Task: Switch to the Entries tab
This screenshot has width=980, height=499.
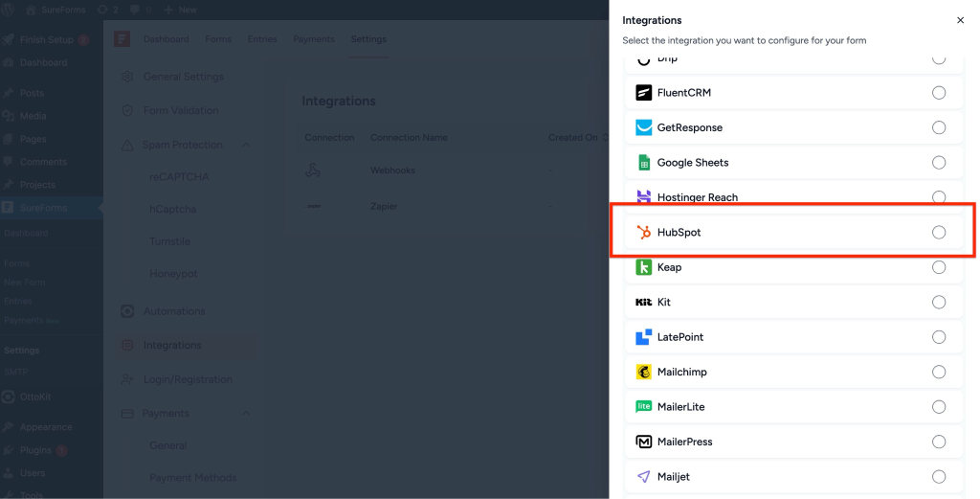Action: pyautogui.click(x=262, y=38)
